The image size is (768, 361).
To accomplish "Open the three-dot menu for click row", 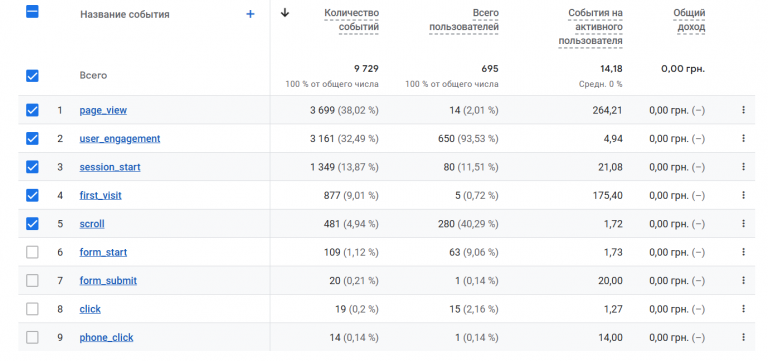I will tap(743, 309).
